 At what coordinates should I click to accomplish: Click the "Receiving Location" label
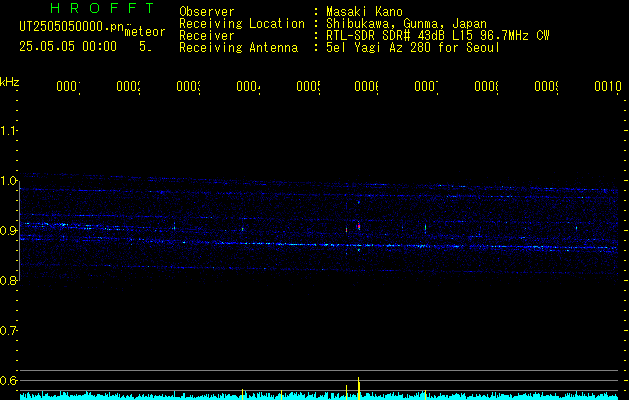click(242, 24)
